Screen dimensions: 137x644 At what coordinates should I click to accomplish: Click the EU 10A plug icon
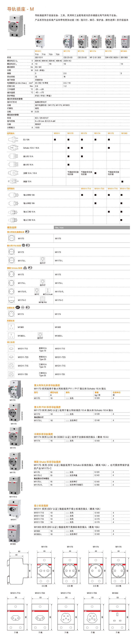click(x=13, y=139)
